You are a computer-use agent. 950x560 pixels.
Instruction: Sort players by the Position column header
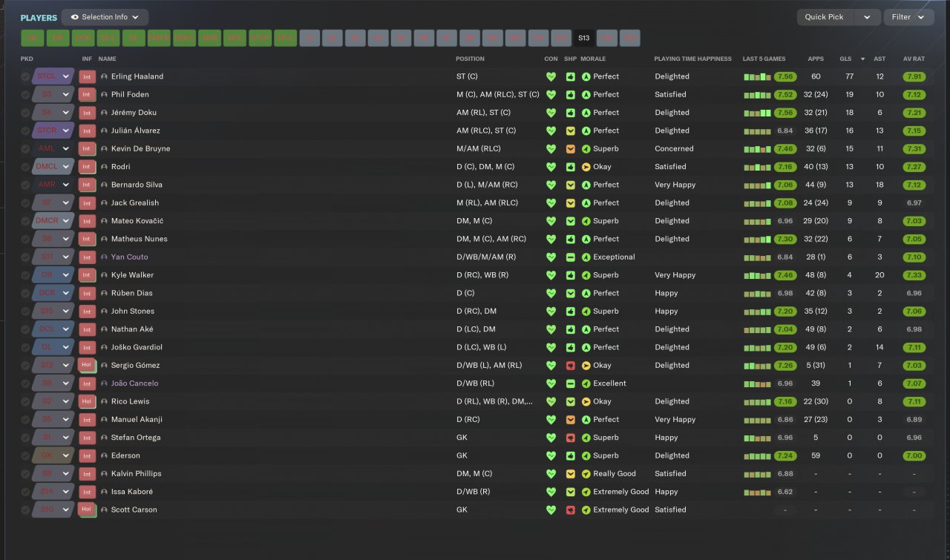[x=470, y=59]
